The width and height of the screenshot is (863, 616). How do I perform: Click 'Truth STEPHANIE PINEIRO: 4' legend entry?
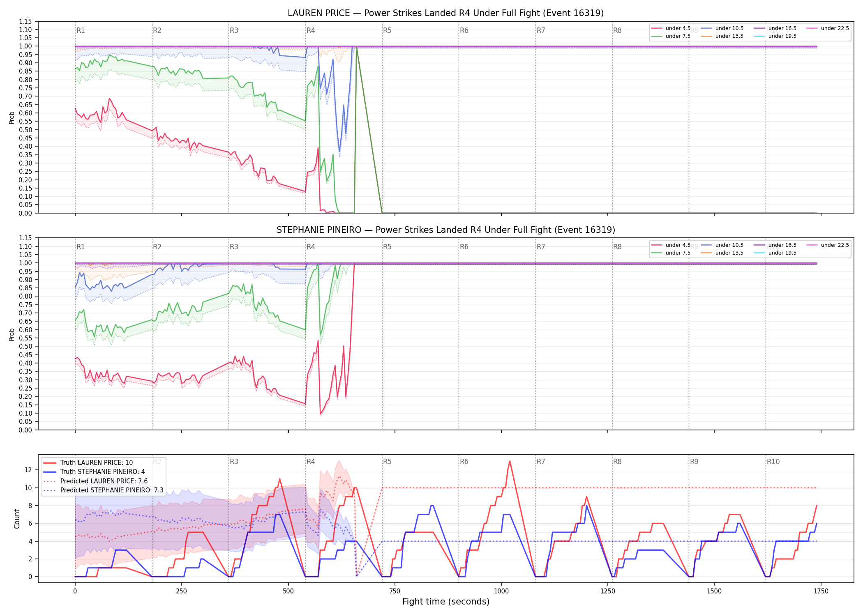pyautogui.click(x=94, y=472)
